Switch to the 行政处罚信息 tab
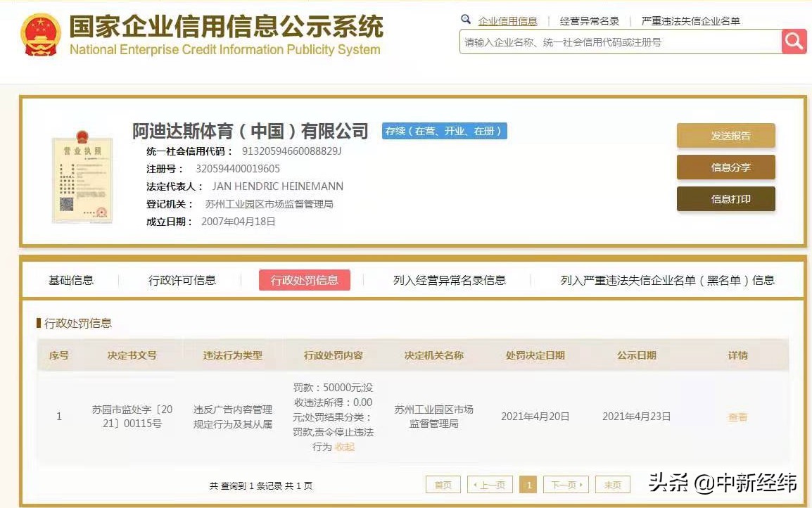812x508 pixels. coord(305,280)
